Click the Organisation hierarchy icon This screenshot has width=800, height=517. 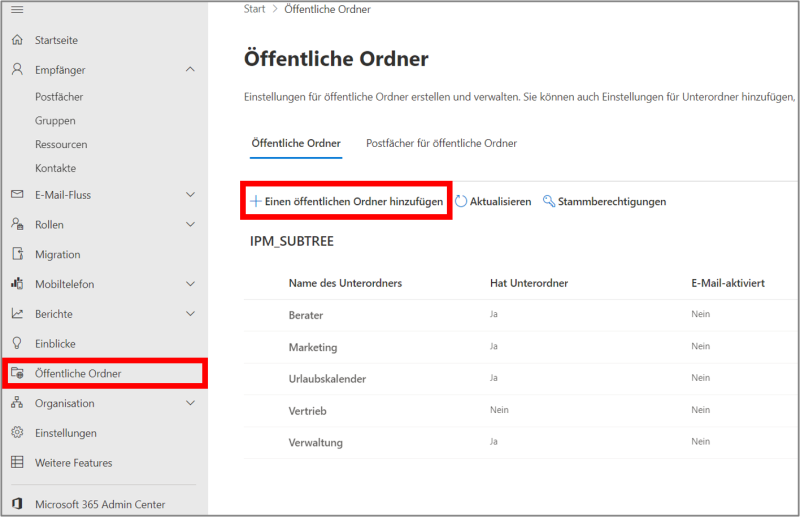[x=17, y=403]
